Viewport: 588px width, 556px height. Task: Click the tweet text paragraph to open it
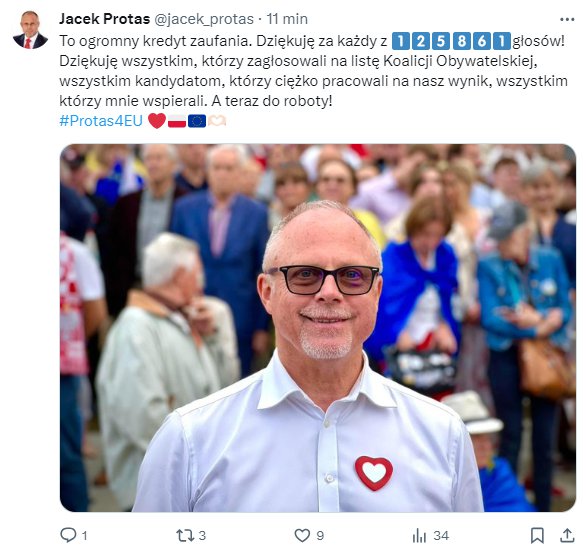coord(313,71)
